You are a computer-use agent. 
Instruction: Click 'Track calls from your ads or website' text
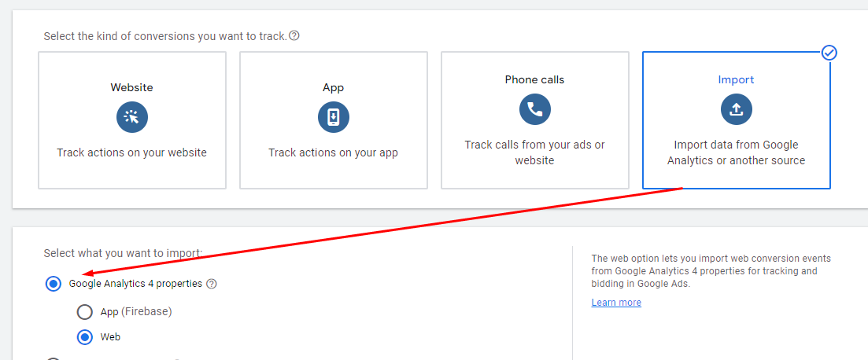point(535,152)
